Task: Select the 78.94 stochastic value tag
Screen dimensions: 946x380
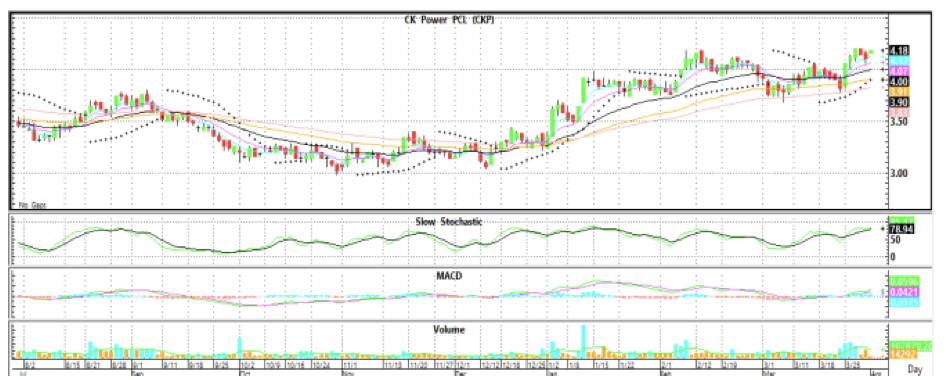Action: point(901,229)
